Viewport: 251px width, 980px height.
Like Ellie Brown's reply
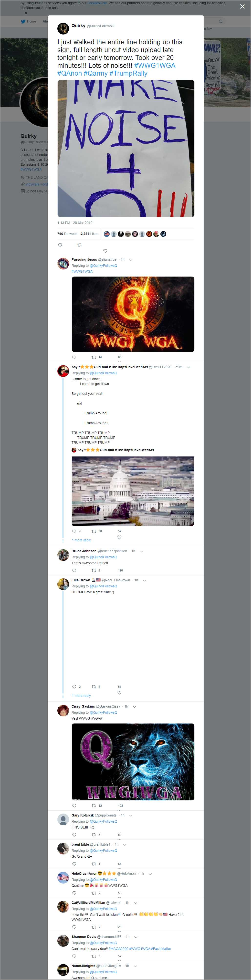(119, 692)
